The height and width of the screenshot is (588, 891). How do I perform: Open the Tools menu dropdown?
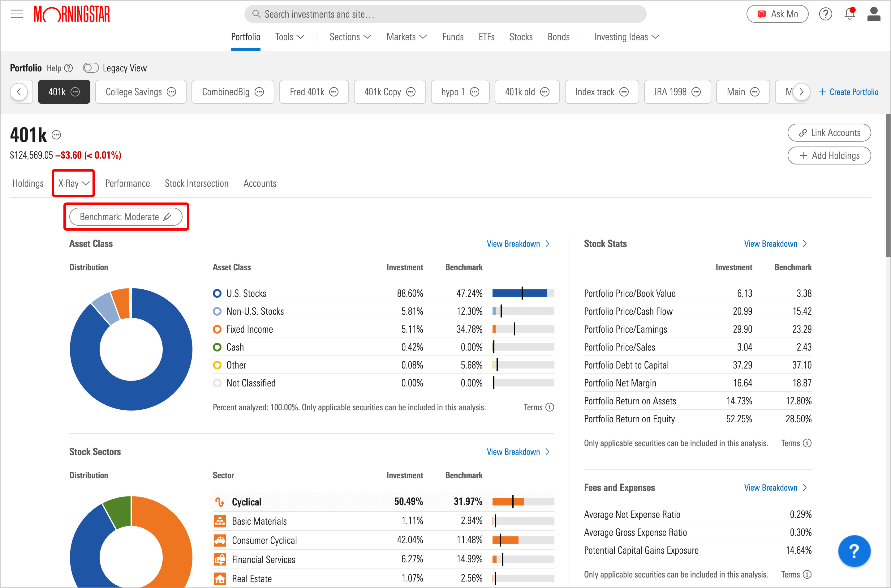290,37
